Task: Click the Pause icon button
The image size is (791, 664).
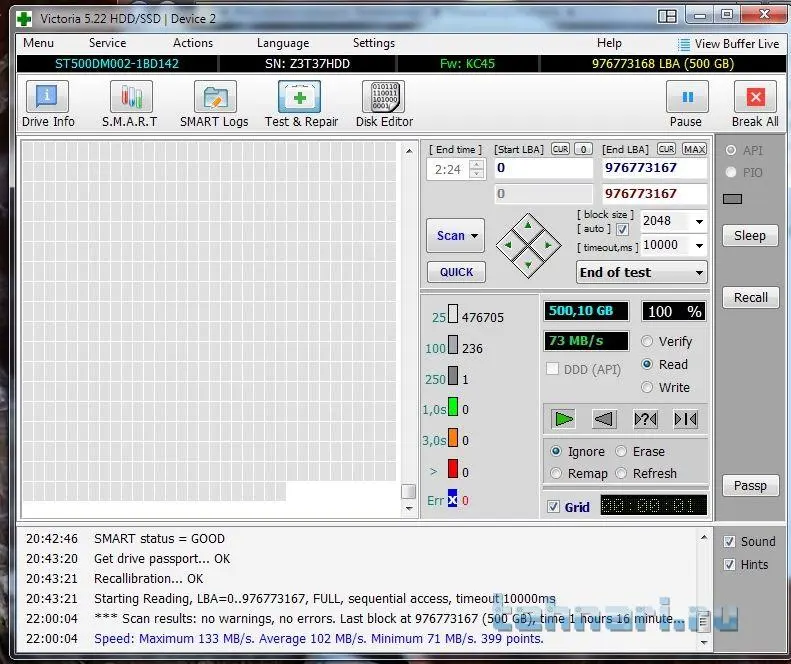Action: (x=687, y=97)
